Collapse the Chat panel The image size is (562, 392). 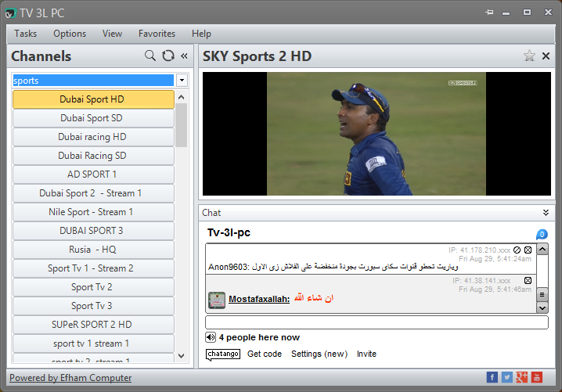pyautogui.click(x=546, y=213)
